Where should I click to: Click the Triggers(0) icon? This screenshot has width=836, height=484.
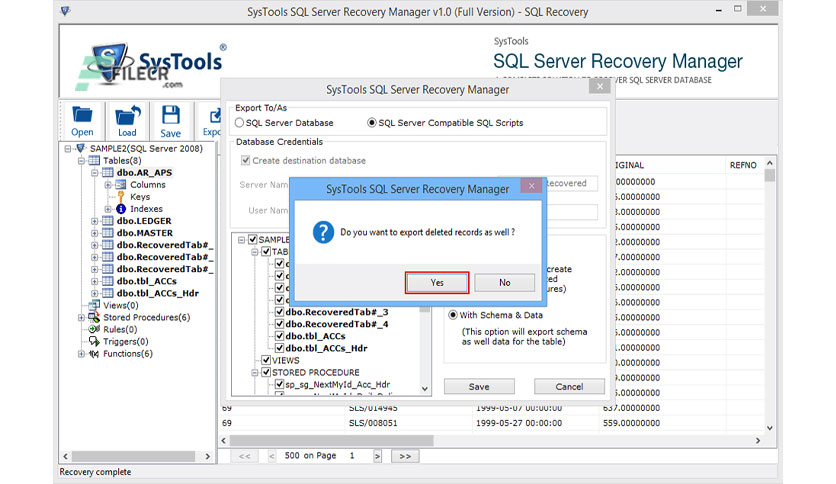pos(94,341)
